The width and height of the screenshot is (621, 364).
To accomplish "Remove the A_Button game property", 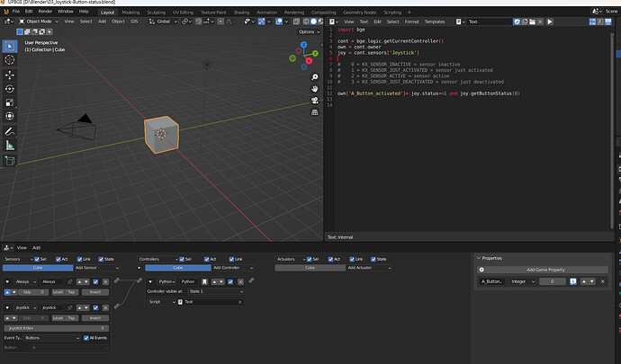I will [x=603, y=281].
